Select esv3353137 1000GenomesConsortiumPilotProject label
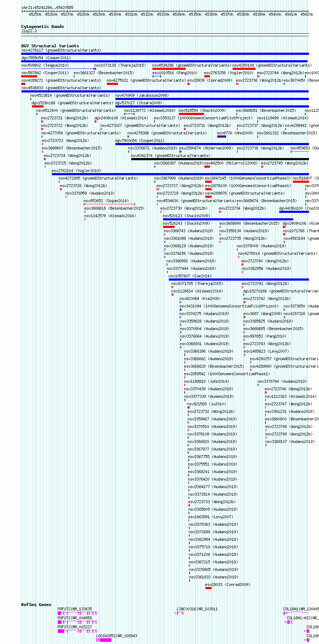 click(x=203, y=118)
